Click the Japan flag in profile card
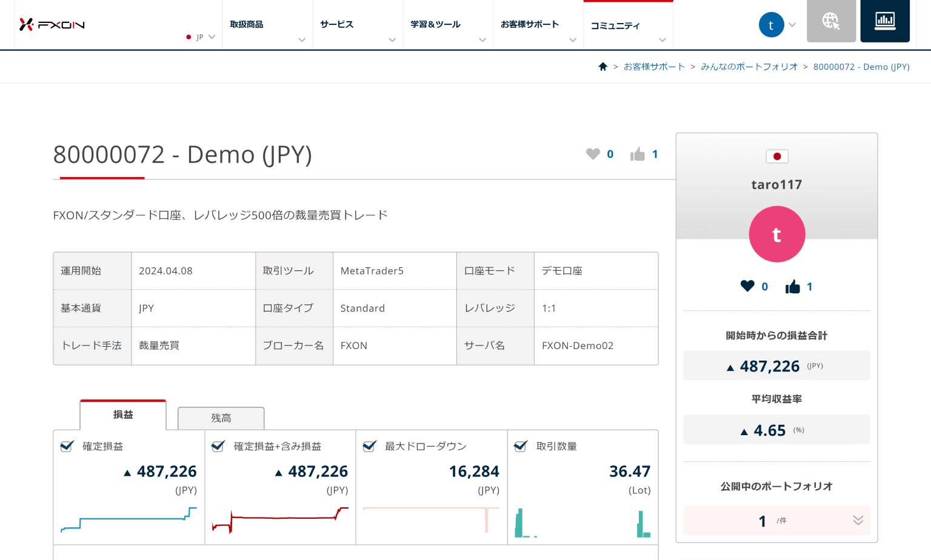The image size is (931, 560). [777, 156]
